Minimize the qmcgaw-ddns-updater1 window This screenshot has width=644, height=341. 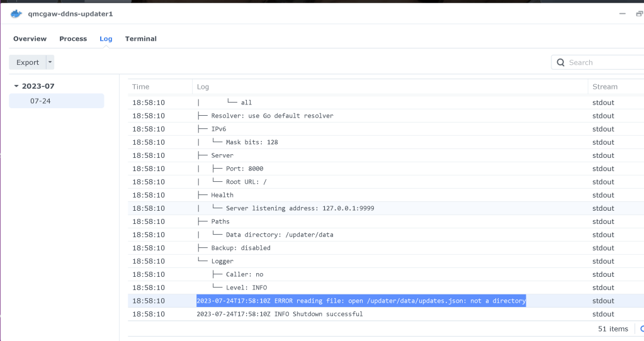[622, 14]
